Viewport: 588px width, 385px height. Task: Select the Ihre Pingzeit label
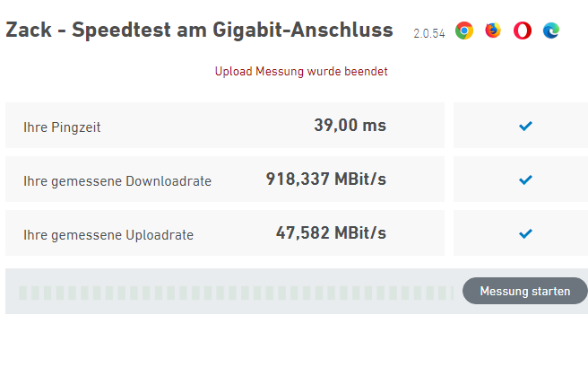pos(62,127)
